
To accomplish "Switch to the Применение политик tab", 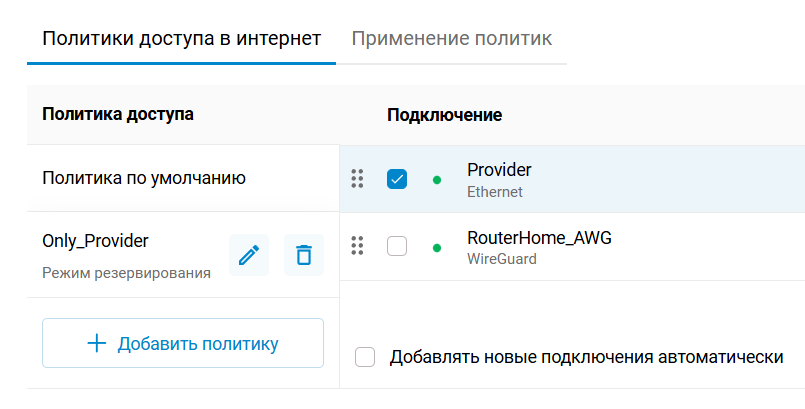I will pos(452,39).
